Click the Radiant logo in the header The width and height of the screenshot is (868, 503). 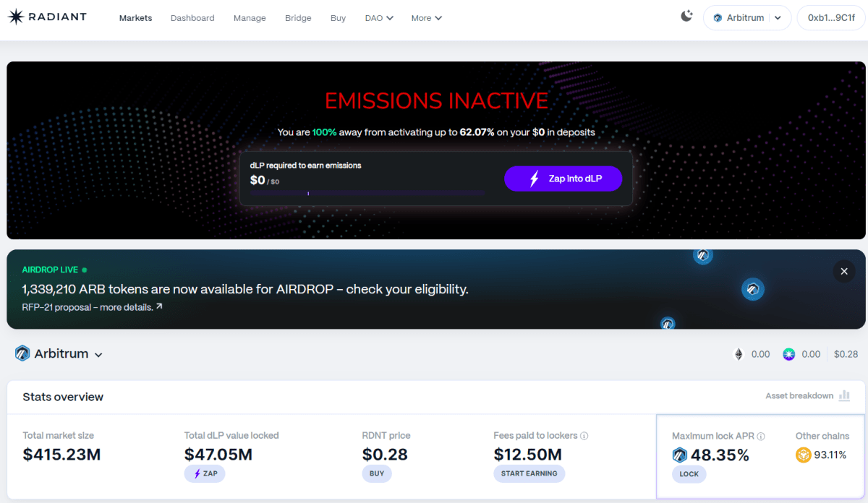click(x=47, y=17)
